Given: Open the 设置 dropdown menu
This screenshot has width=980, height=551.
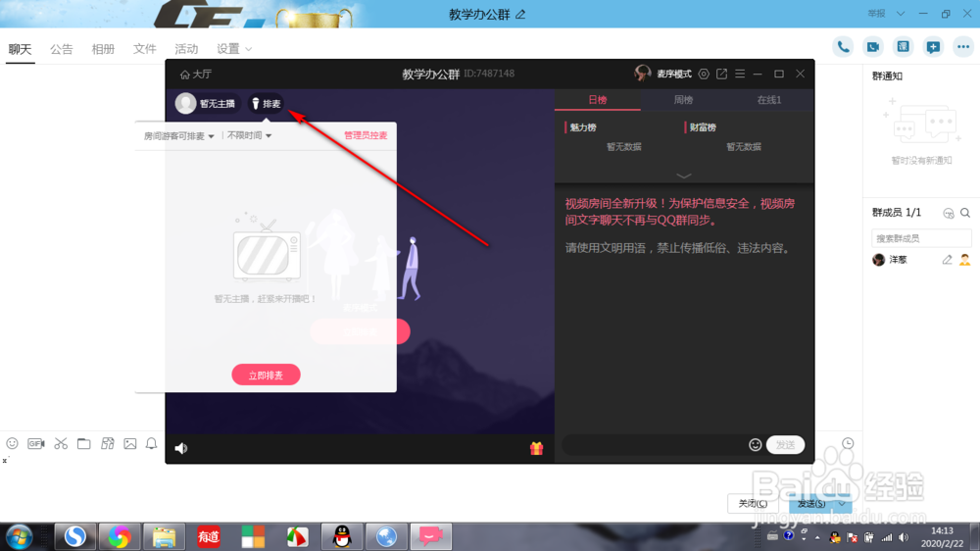Looking at the screenshot, I should (234, 49).
